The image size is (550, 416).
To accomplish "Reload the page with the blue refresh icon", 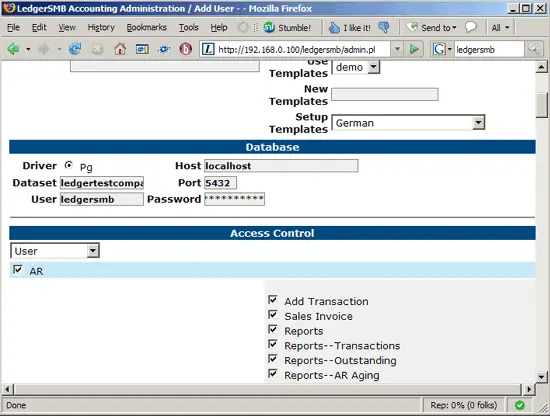I will click(75, 49).
